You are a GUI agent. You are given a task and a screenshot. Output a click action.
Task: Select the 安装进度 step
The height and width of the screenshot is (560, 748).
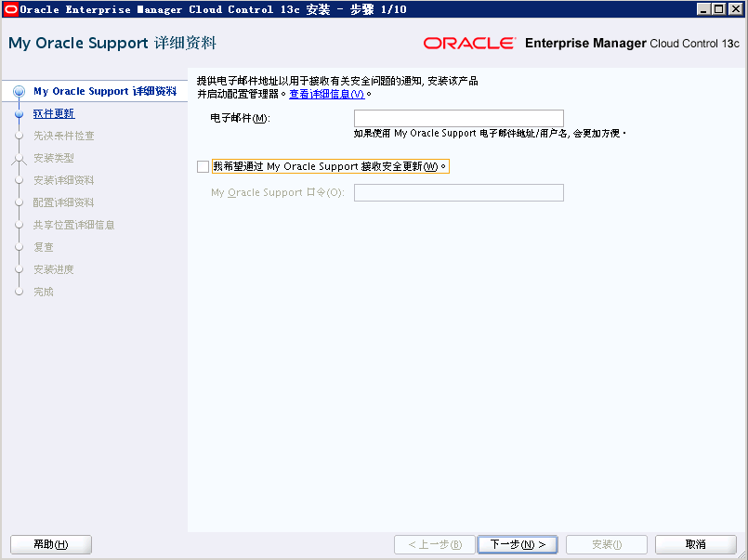pos(54,269)
